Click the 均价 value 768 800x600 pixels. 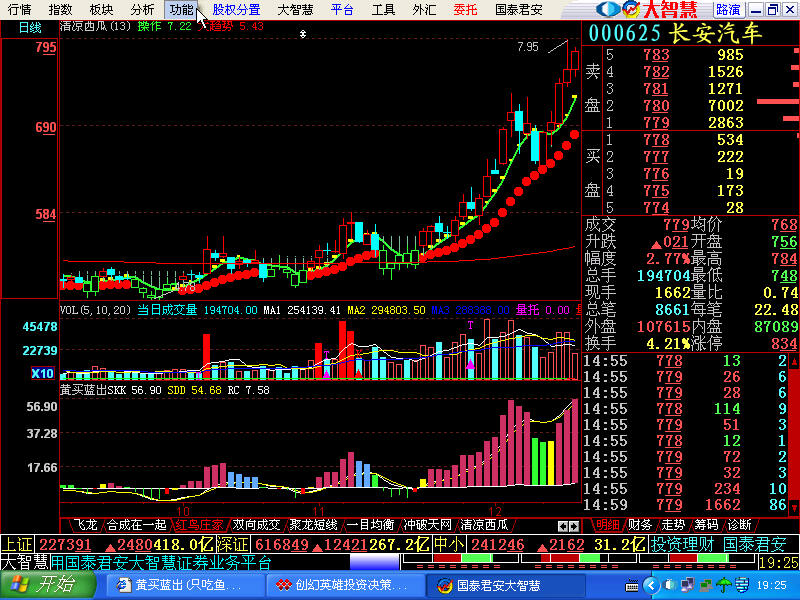pos(785,224)
